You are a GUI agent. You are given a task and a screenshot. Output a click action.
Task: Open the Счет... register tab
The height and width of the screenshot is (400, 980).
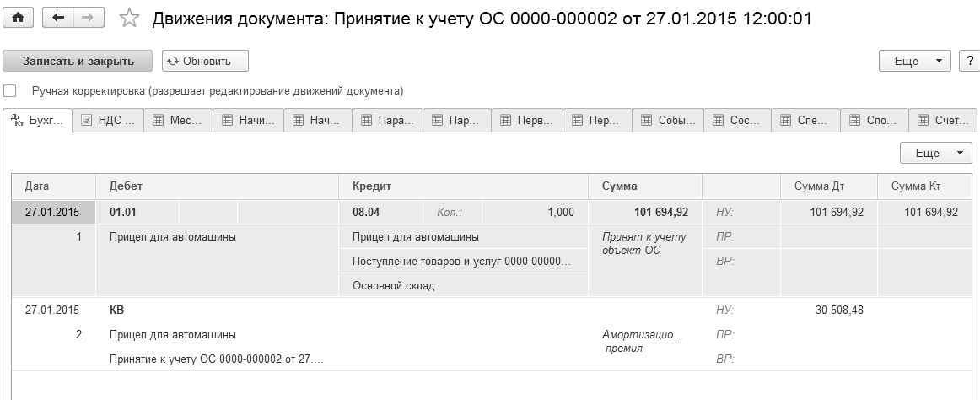(x=943, y=120)
